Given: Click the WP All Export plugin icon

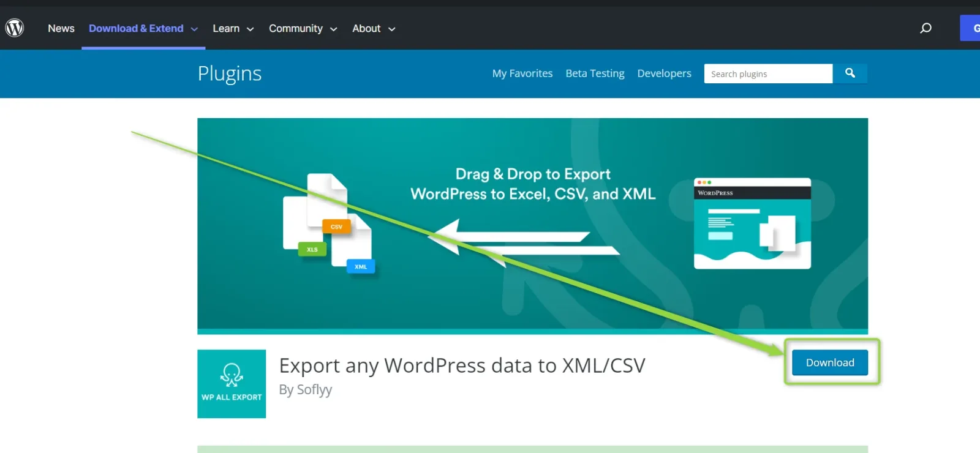Looking at the screenshot, I should (232, 384).
